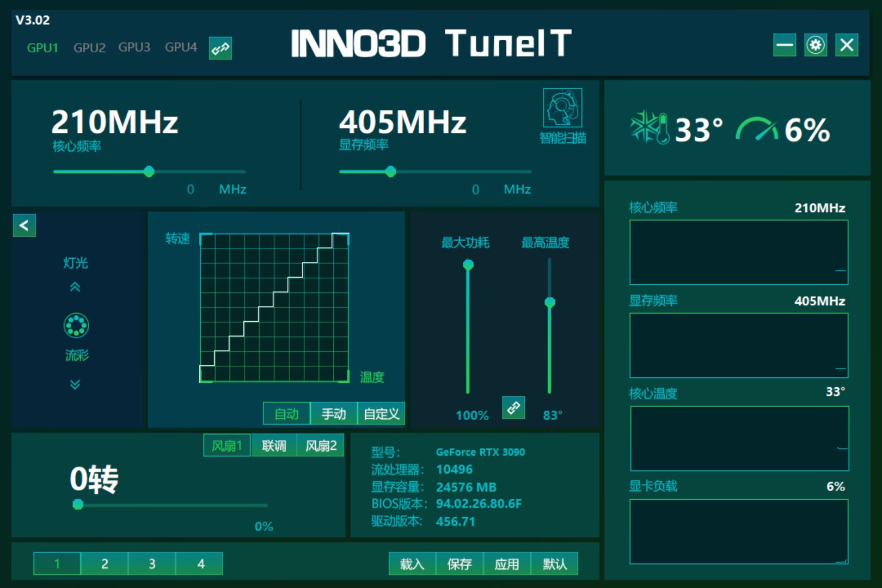Image resolution: width=882 pixels, height=588 pixels.
Task: Select next lighting effect with down chevron
Action: [75, 384]
